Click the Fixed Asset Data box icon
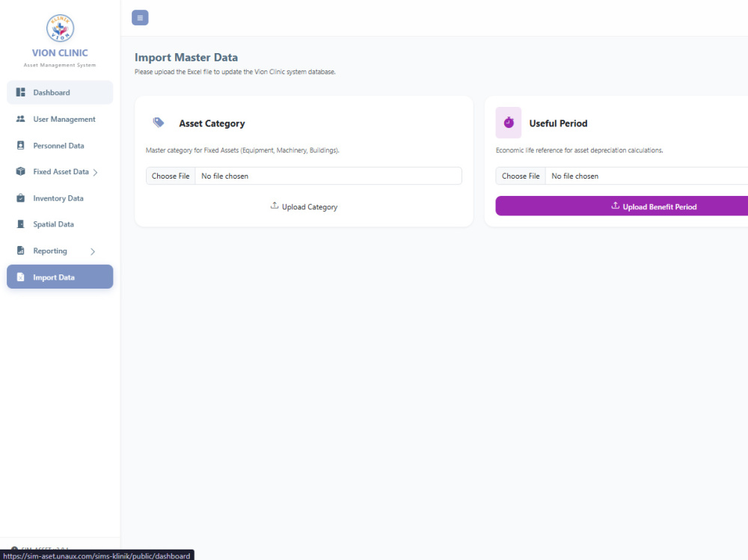The height and width of the screenshot is (560, 748). [20, 171]
